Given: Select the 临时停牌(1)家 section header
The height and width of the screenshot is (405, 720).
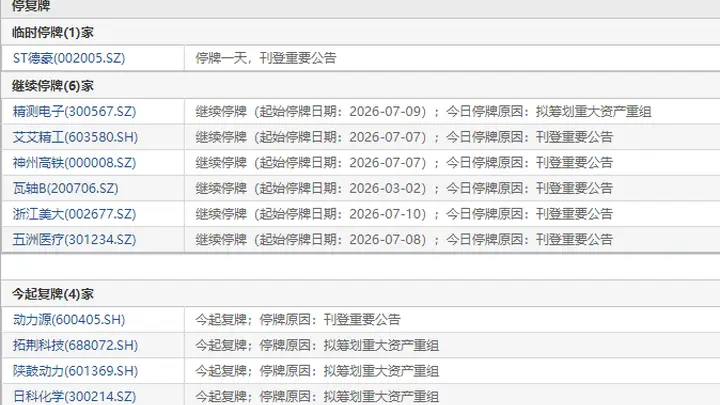Looking at the screenshot, I should pyautogui.click(x=53, y=33).
